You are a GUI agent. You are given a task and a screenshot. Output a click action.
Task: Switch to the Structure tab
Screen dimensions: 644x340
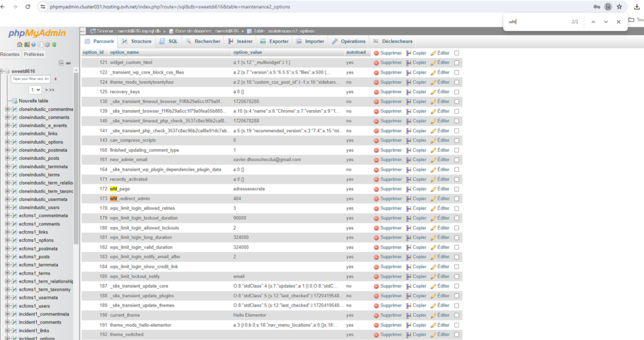[136, 42]
